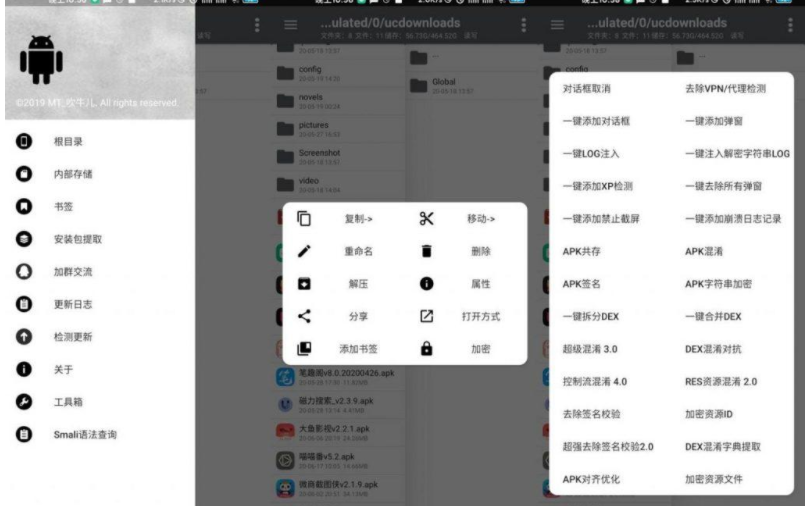Click the pencil icon next to 重命名
Viewport: 805px width, 506px height.
[304, 251]
